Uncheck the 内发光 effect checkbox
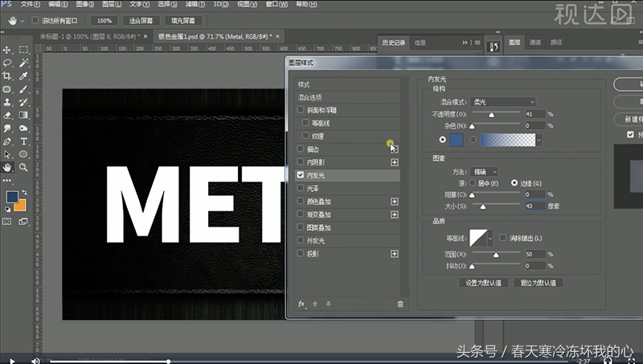 click(x=301, y=175)
